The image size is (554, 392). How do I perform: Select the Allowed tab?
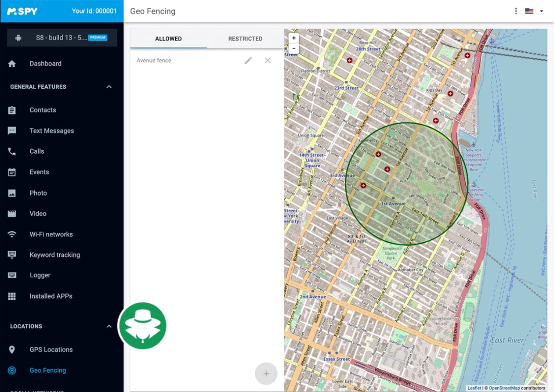(x=168, y=39)
